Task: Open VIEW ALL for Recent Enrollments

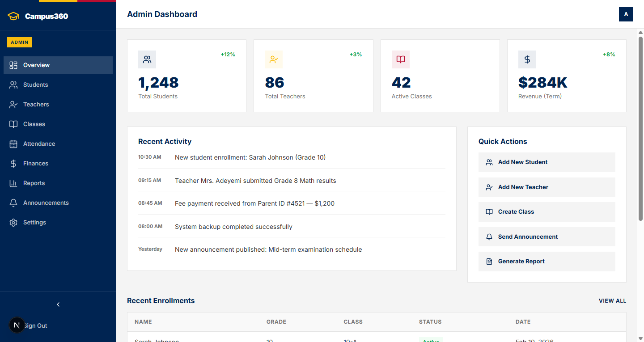Action: coord(612,300)
